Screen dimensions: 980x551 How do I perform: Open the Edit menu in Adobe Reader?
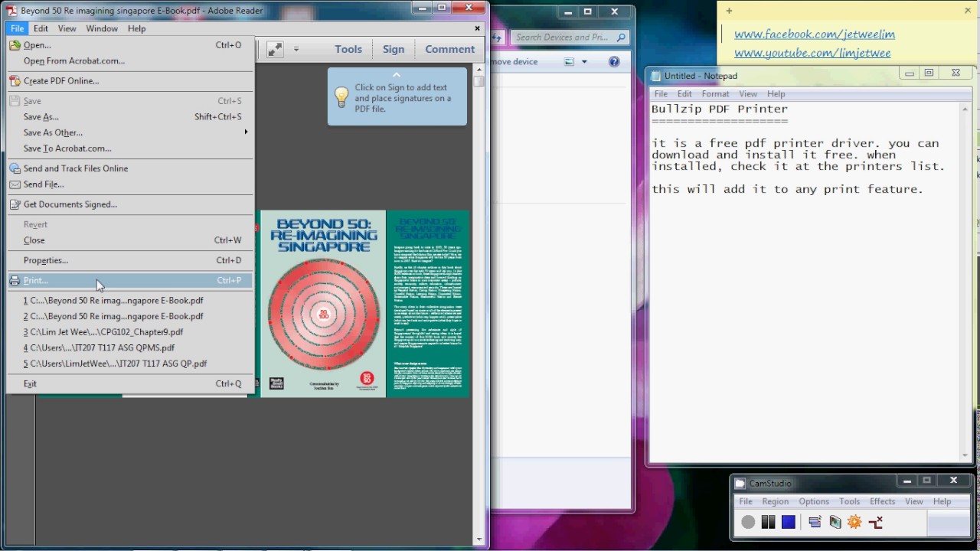41,28
